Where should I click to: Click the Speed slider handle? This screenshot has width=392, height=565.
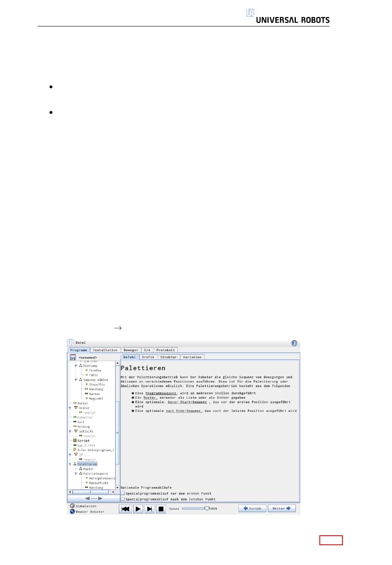(x=207, y=508)
